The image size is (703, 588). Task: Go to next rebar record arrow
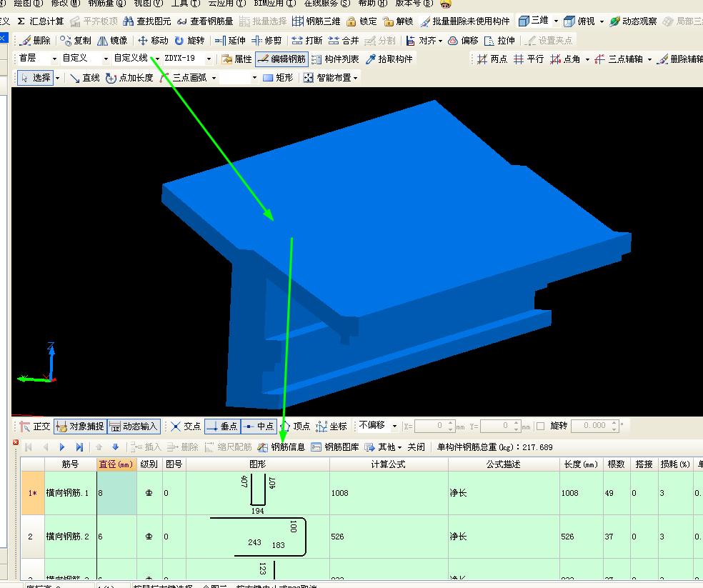(x=62, y=447)
